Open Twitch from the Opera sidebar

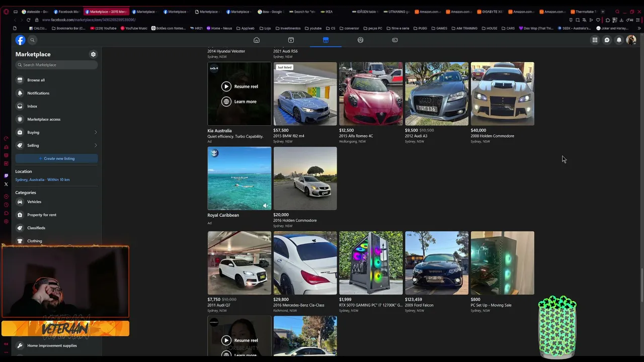coord(6,175)
